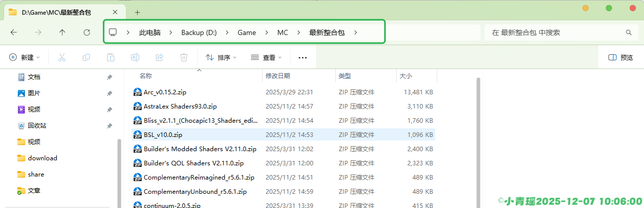Viewport: 644px width, 208px height.
Task: Click the Game breadcrumb in address bar
Action: point(247,32)
